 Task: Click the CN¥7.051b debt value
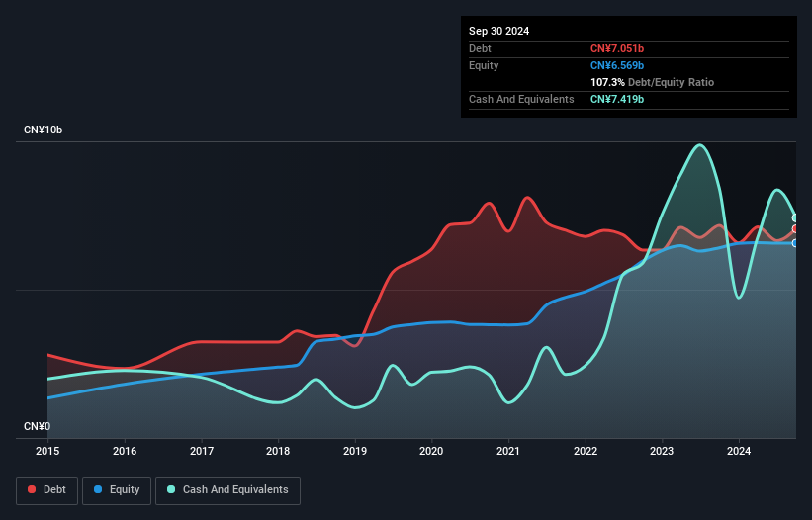(x=617, y=48)
